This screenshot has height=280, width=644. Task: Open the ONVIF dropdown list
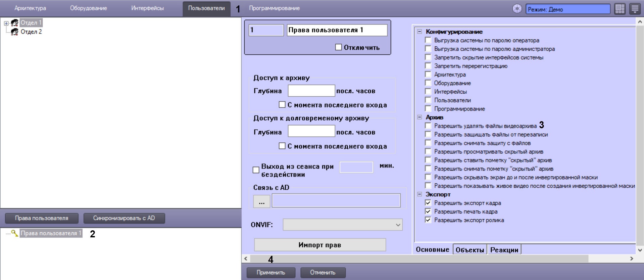tap(343, 225)
